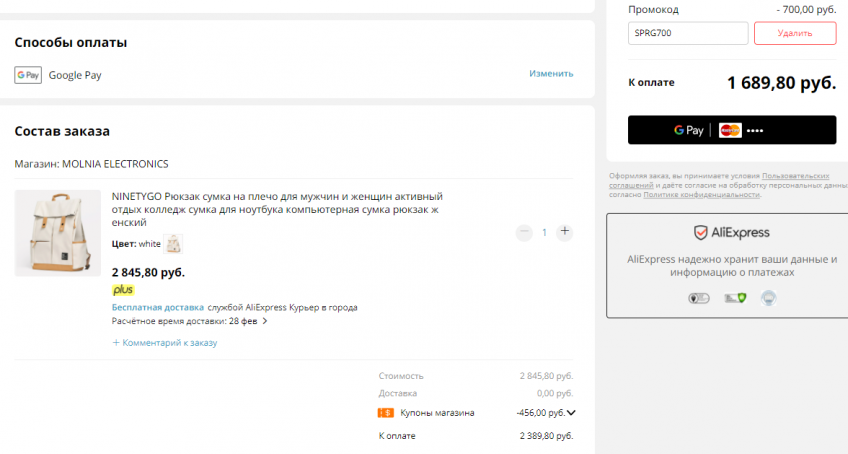This screenshot has width=848, height=454.
Task: Click the Google Pay logo in payment methods
Action: pyautogui.click(x=28, y=75)
